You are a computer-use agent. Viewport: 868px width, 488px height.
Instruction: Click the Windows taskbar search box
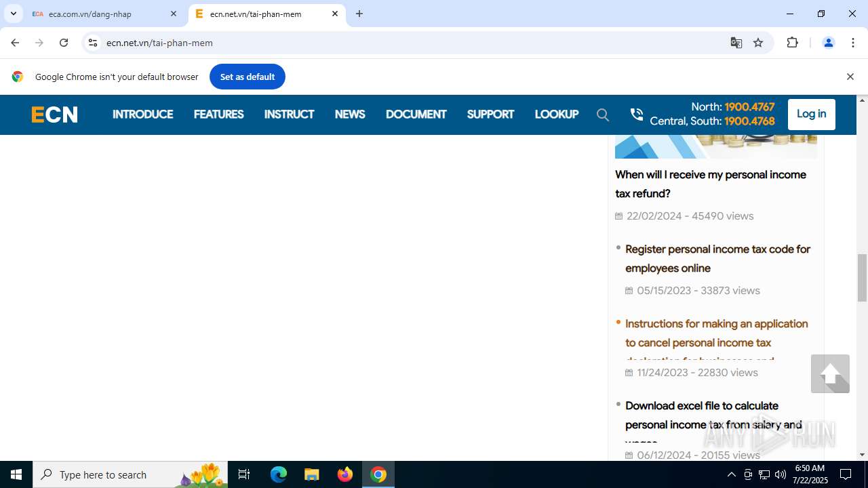tap(130, 474)
